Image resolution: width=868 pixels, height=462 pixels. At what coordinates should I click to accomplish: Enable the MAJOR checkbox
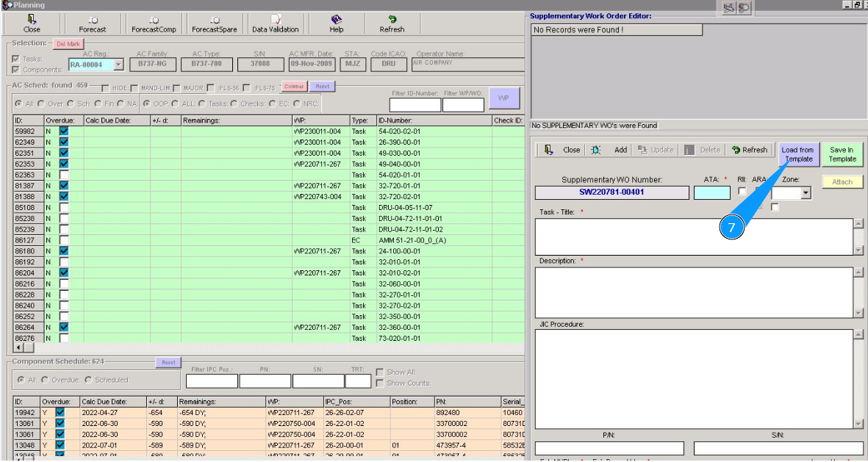(176, 89)
